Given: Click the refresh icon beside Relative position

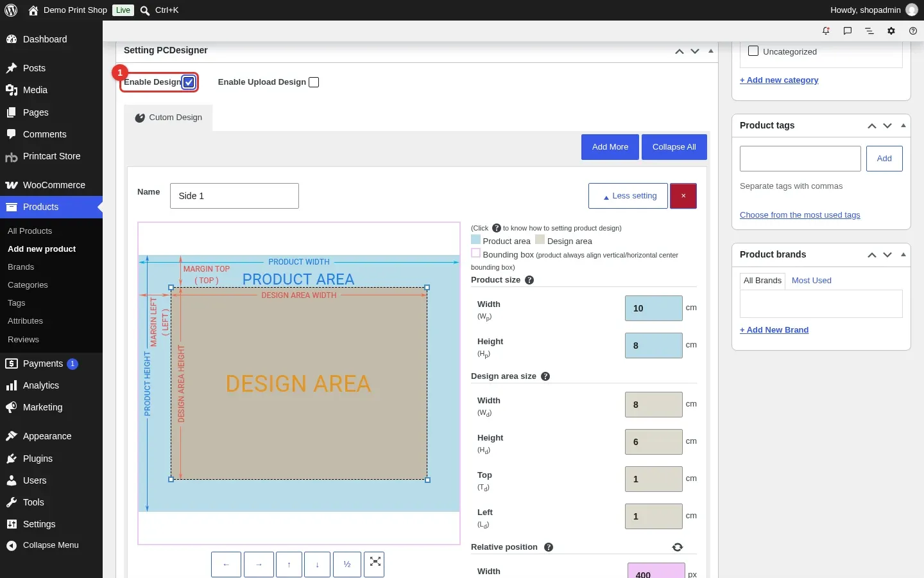Looking at the screenshot, I should point(678,547).
